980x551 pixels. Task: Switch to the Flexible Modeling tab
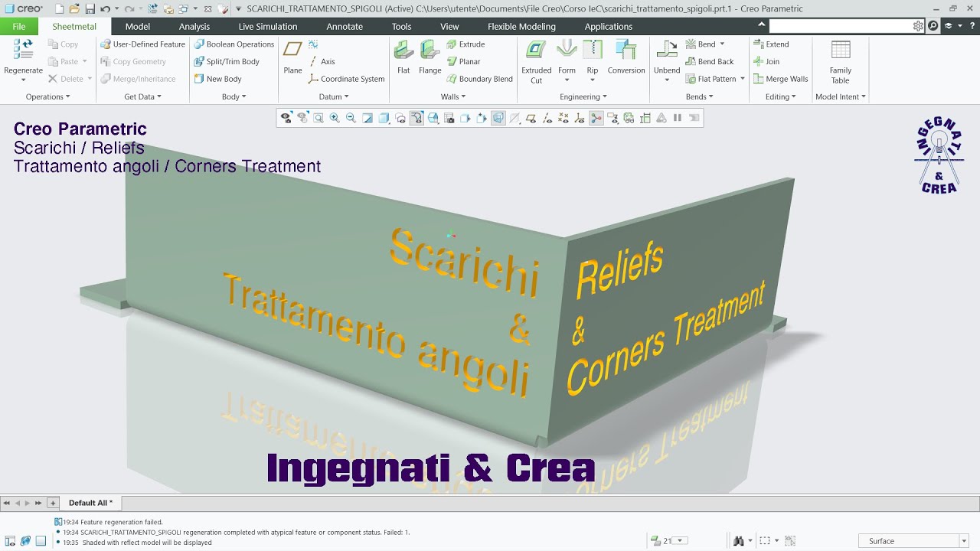(x=521, y=26)
